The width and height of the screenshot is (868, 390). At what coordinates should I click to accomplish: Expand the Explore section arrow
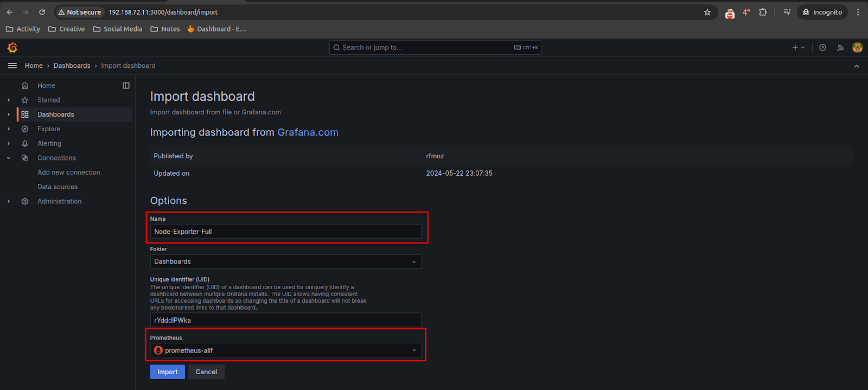pos(9,129)
